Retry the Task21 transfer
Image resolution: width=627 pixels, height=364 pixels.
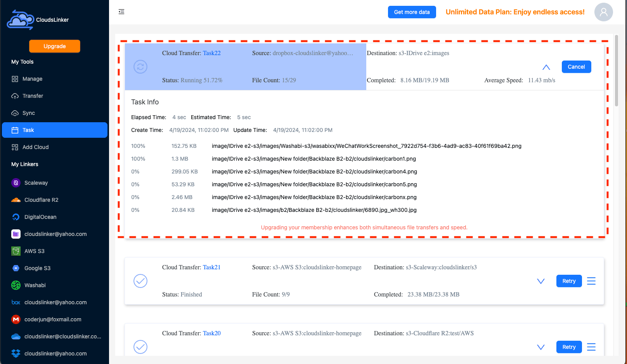[x=569, y=281]
